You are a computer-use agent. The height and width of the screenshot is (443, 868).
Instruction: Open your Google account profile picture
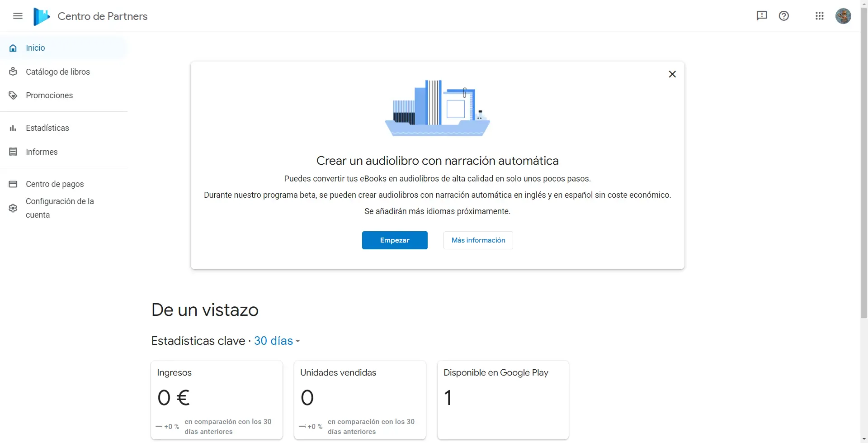click(x=843, y=16)
